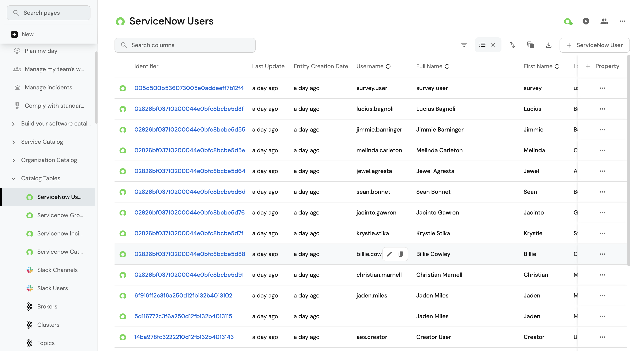Click the green blueprint status icon in header
Image resolution: width=644 pixels, height=351 pixels.
(x=568, y=22)
